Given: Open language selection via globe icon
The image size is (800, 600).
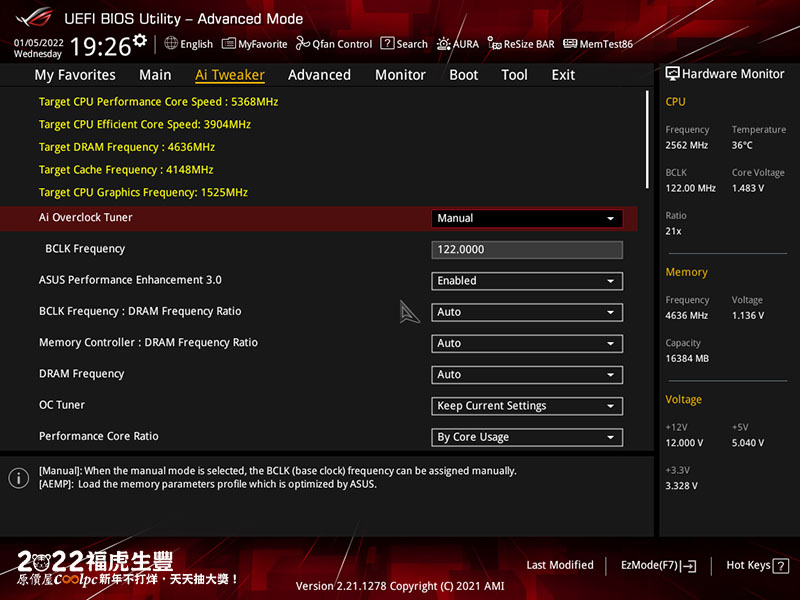Looking at the screenshot, I should point(171,44).
